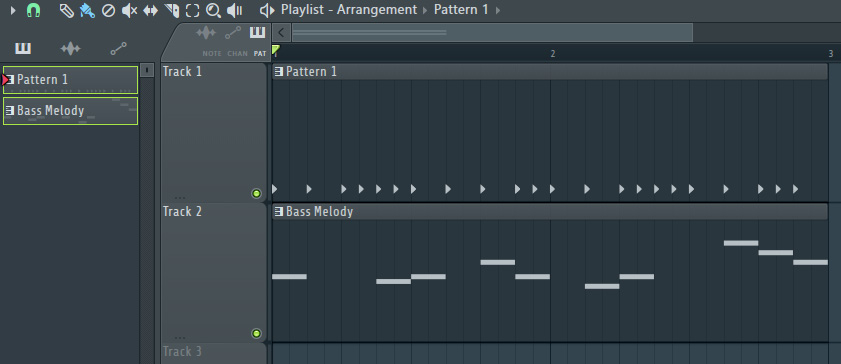
Task: Expand the arrow after Pattern 1 breadcrumb
Action: 498,10
